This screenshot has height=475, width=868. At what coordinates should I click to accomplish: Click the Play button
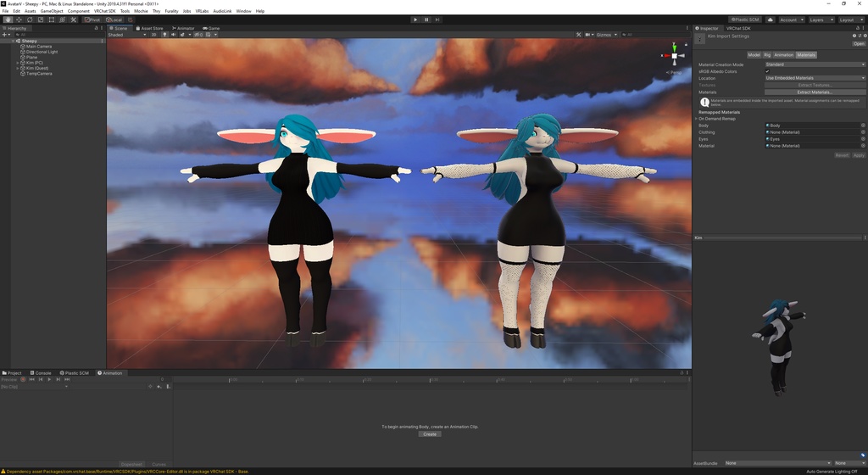click(x=415, y=20)
